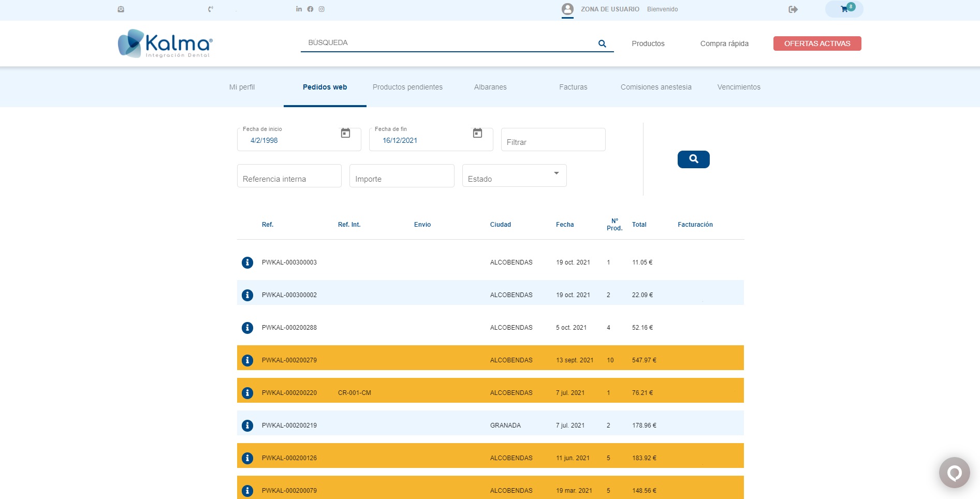Click the 183.92 € total cell

[x=644, y=458]
